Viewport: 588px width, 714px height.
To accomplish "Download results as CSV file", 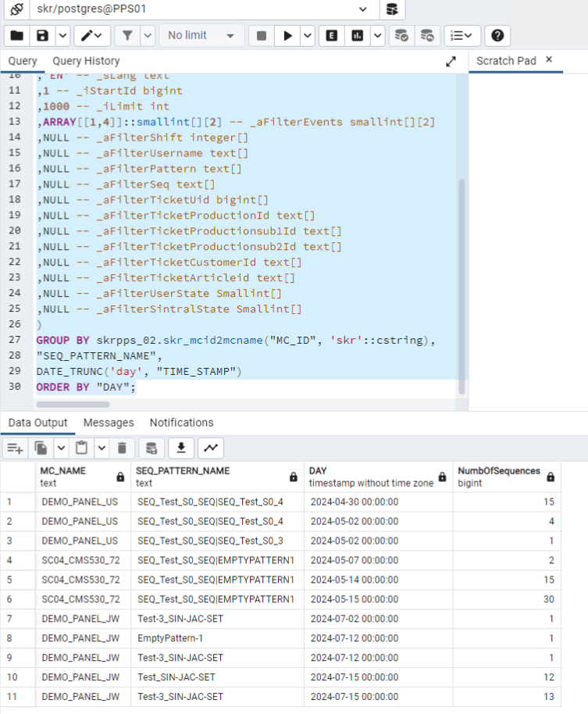I will (181, 448).
